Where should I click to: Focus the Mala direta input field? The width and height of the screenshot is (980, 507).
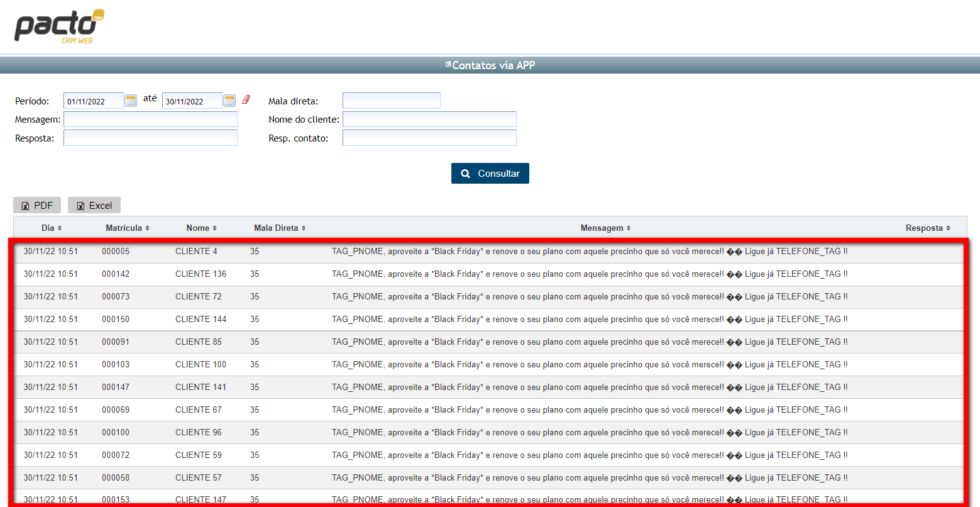pos(391,101)
